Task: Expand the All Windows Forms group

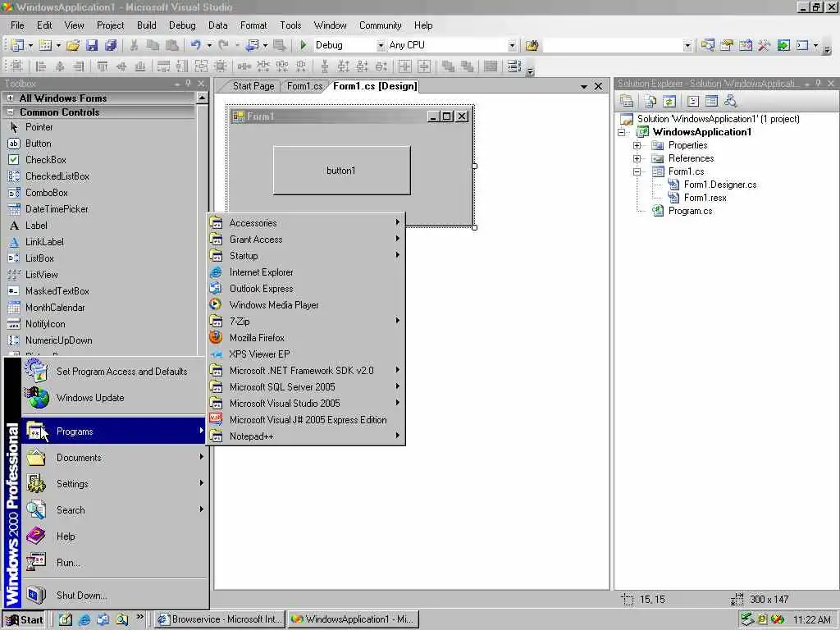Action: point(10,98)
